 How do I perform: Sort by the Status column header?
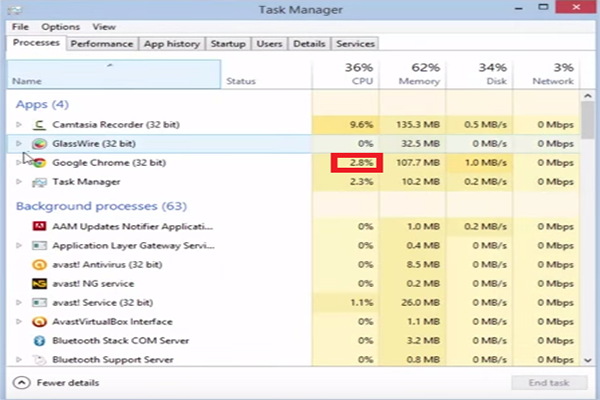point(266,75)
